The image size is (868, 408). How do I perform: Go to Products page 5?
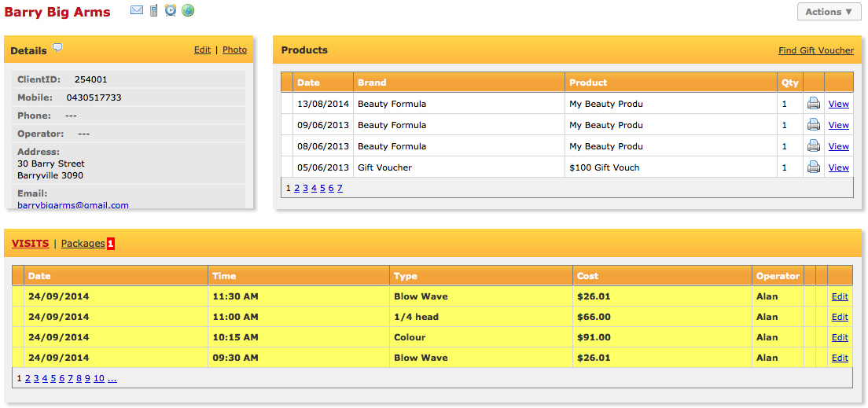(322, 188)
